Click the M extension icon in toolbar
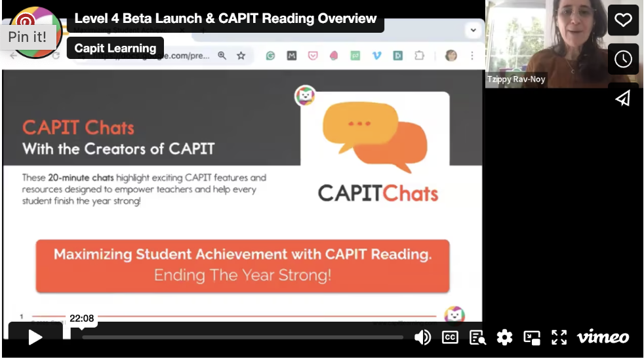This screenshot has width=644, height=359. [x=292, y=56]
